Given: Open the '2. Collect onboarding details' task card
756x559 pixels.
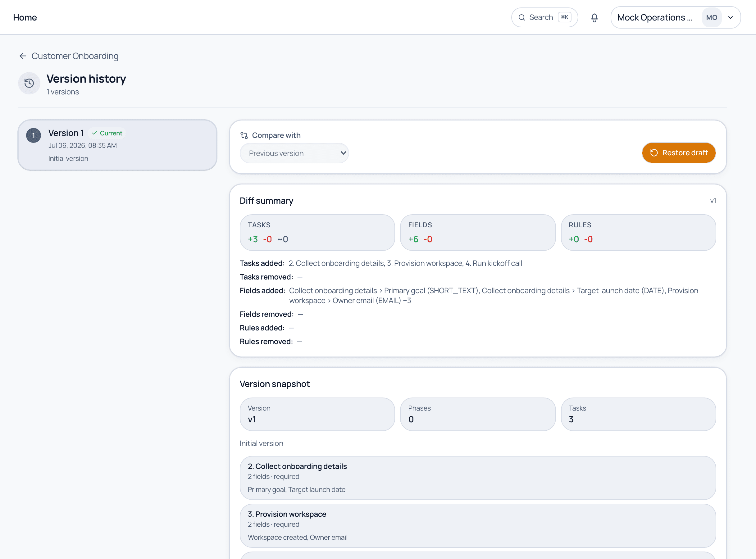Looking at the screenshot, I should click(477, 478).
